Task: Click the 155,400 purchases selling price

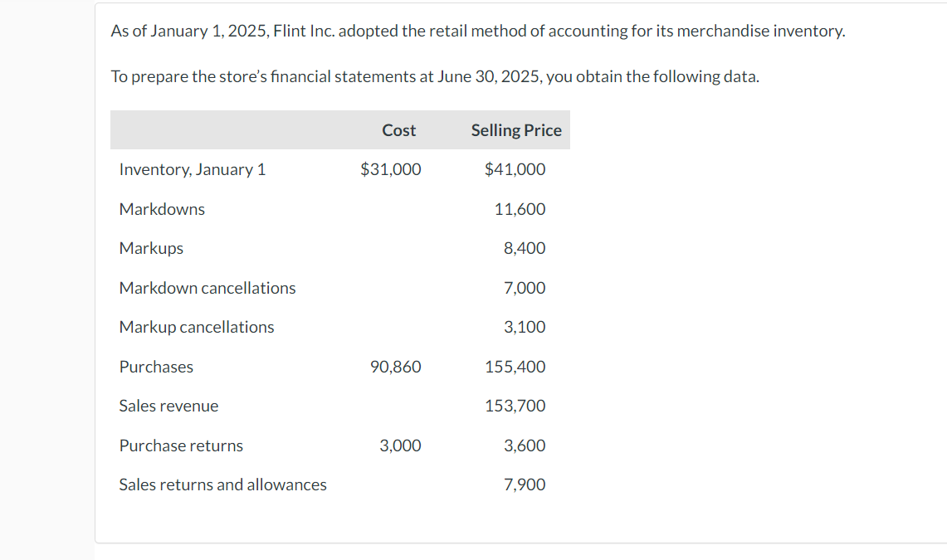Action: [x=515, y=367]
